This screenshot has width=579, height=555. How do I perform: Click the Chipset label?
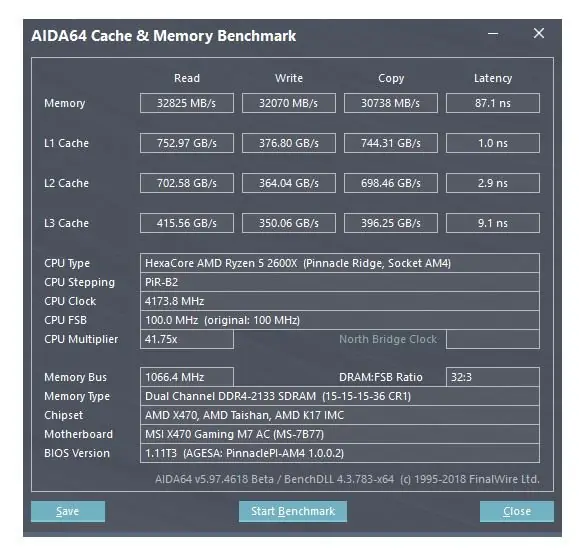64,415
